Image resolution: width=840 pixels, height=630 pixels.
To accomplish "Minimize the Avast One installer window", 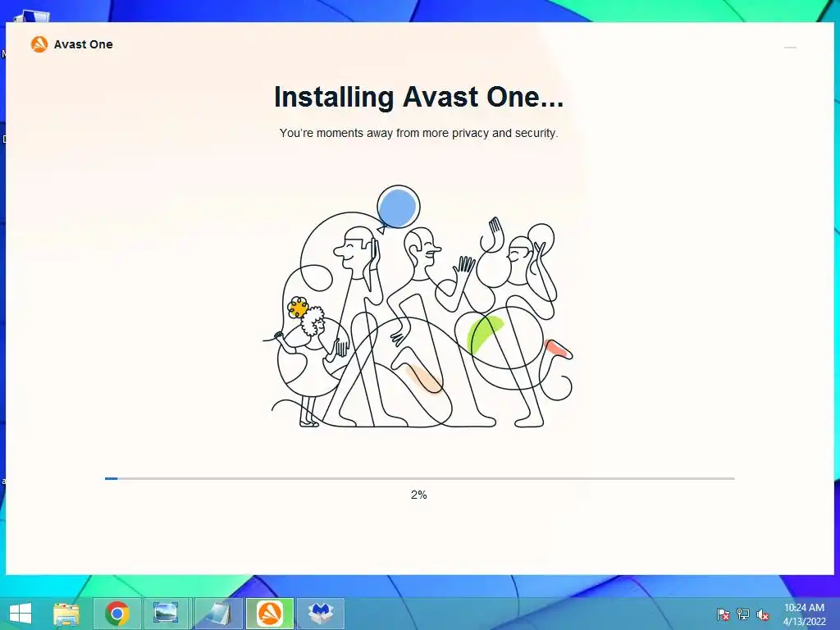I will (790, 48).
